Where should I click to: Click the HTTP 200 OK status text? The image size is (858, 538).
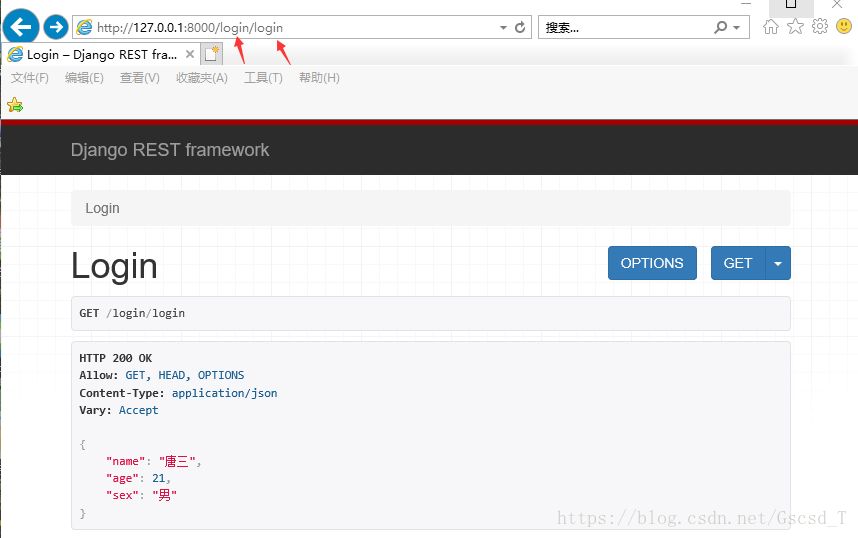click(115, 358)
